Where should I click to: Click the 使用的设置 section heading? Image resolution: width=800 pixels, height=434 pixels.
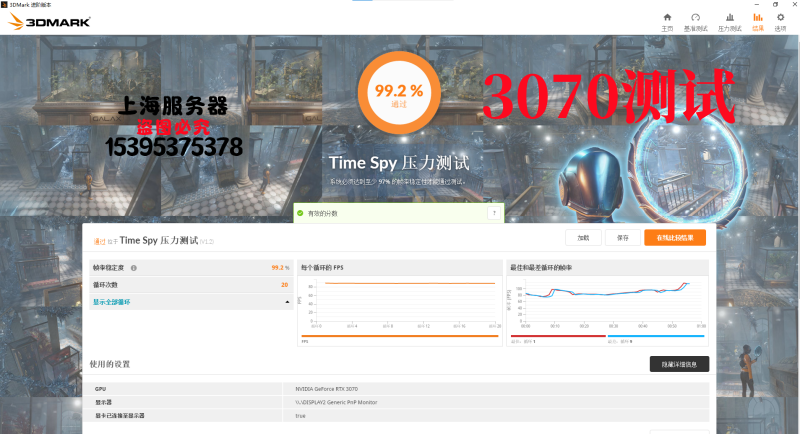110,364
